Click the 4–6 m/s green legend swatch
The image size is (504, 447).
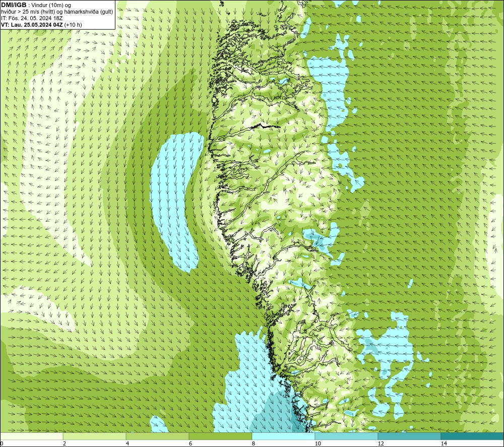tap(157, 436)
